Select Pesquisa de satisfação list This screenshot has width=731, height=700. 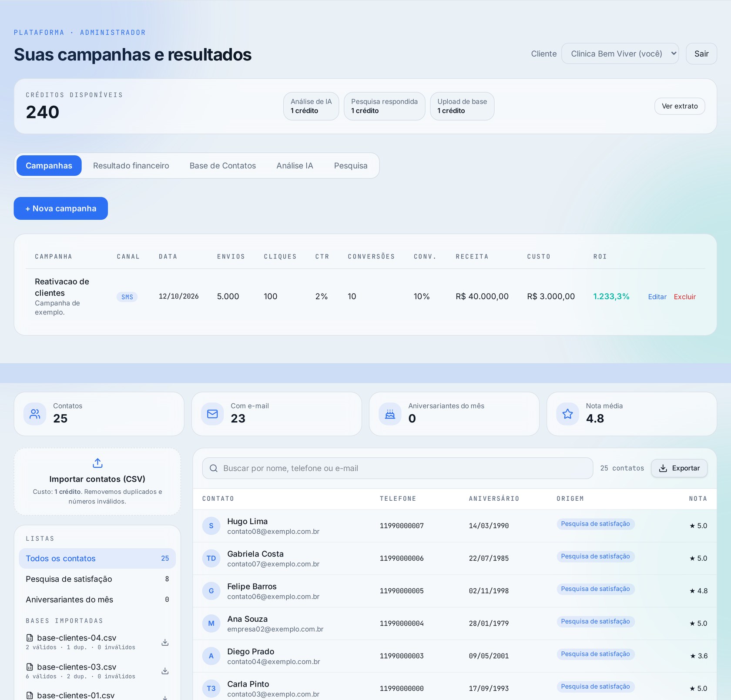click(x=97, y=579)
